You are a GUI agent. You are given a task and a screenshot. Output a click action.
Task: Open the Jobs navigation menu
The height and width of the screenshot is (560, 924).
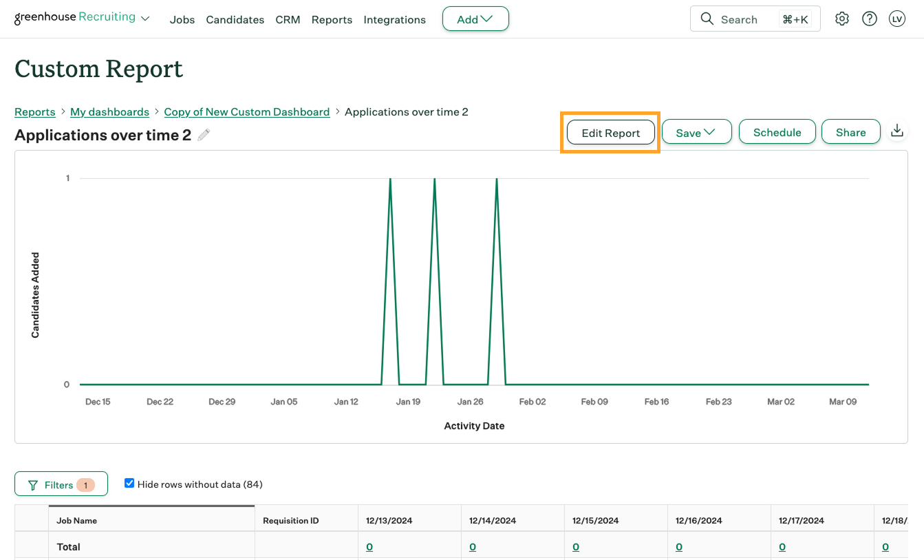pos(182,20)
